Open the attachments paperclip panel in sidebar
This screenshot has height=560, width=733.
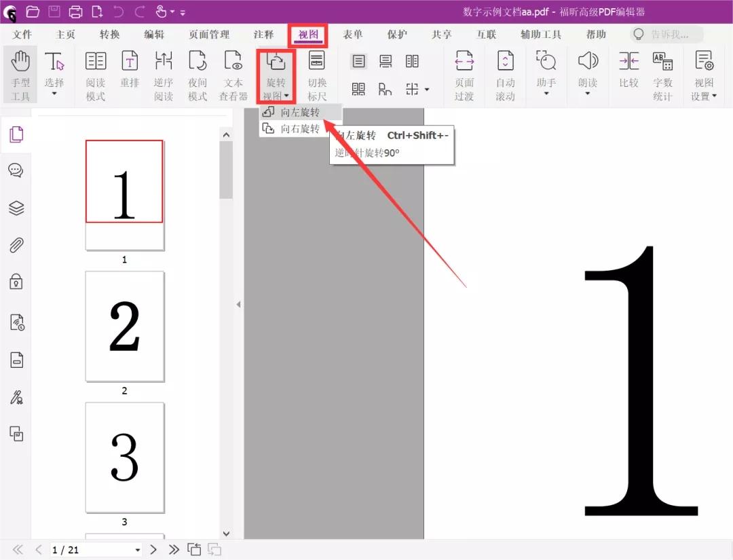click(16, 245)
